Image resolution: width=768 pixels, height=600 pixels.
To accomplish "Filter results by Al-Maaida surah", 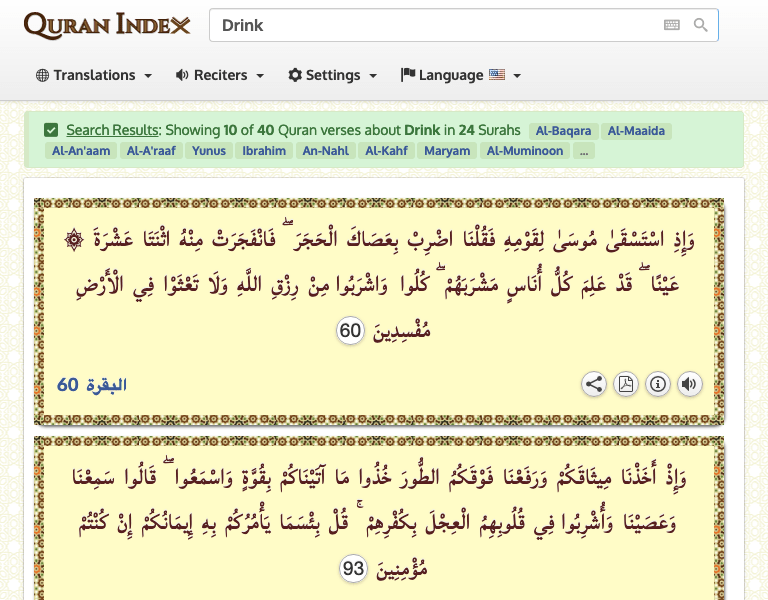I will (636, 131).
